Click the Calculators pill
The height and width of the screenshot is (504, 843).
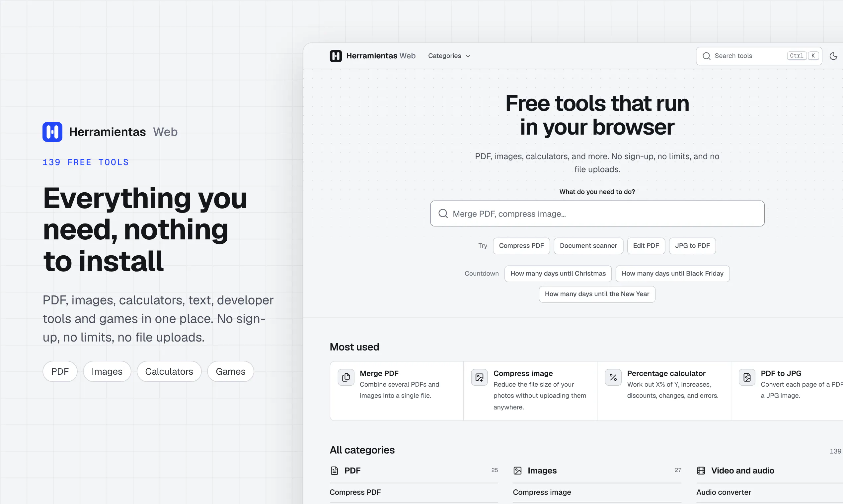[169, 372]
